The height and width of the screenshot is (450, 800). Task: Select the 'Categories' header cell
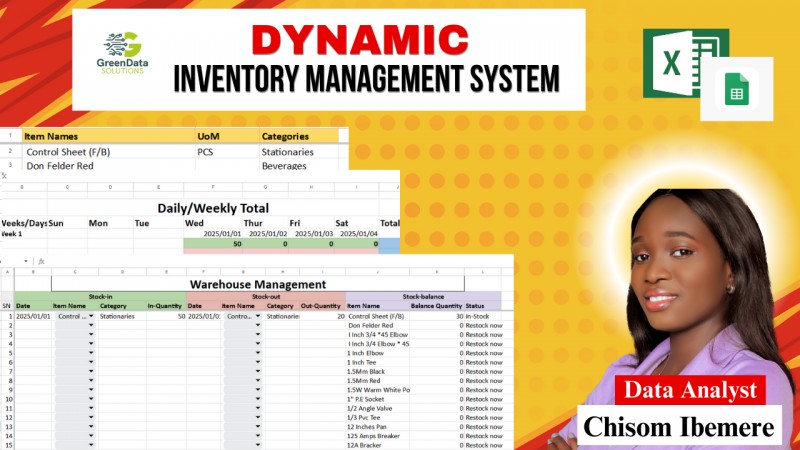(x=298, y=136)
